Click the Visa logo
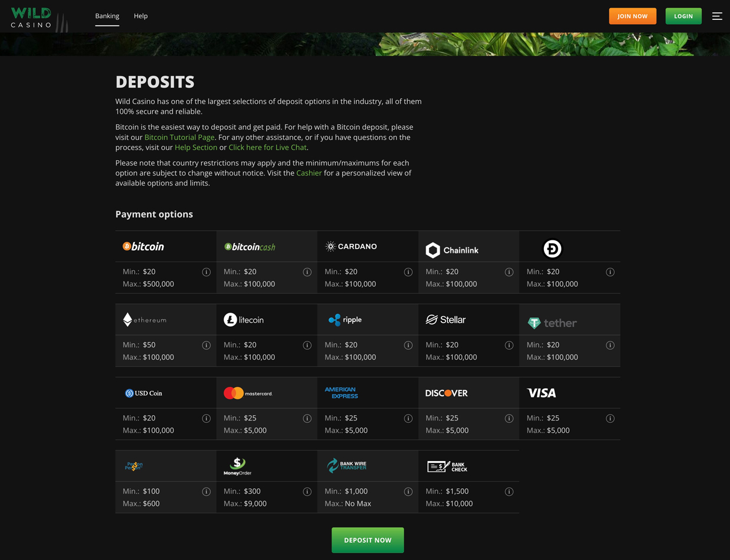The width and height of the screenshot is (730, 560). (542, 393)
